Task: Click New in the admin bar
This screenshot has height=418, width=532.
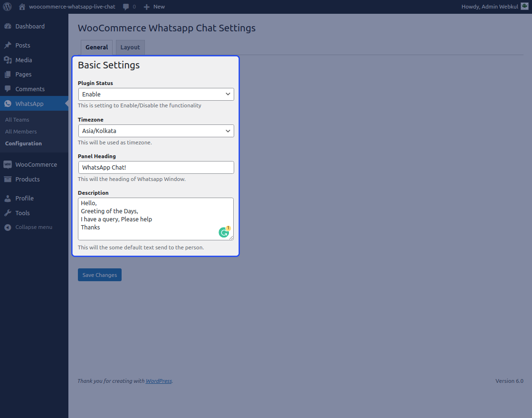Action: [159, 7]
